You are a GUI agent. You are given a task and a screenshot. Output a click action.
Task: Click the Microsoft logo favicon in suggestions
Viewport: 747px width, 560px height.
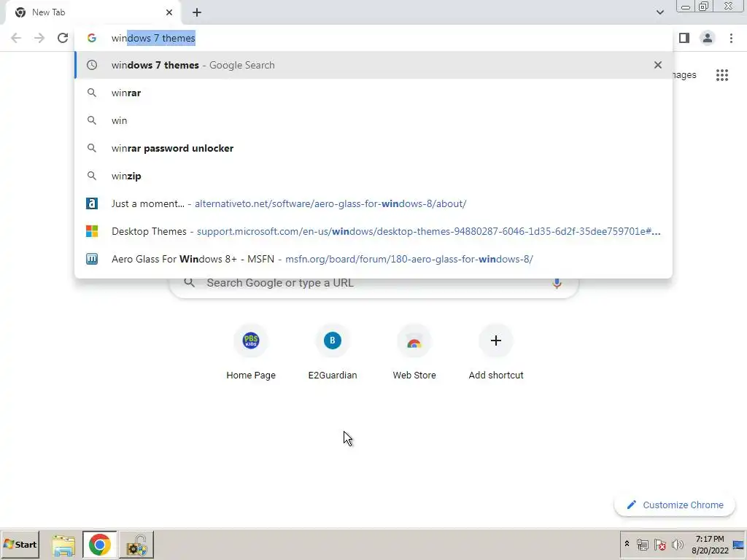coord(91,231)
